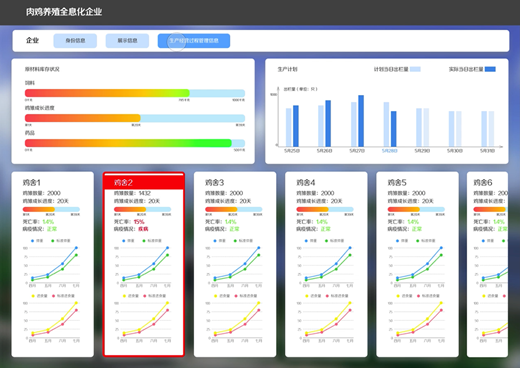Click the 肉鸡养殖全息化企业 title

[64, 12]
